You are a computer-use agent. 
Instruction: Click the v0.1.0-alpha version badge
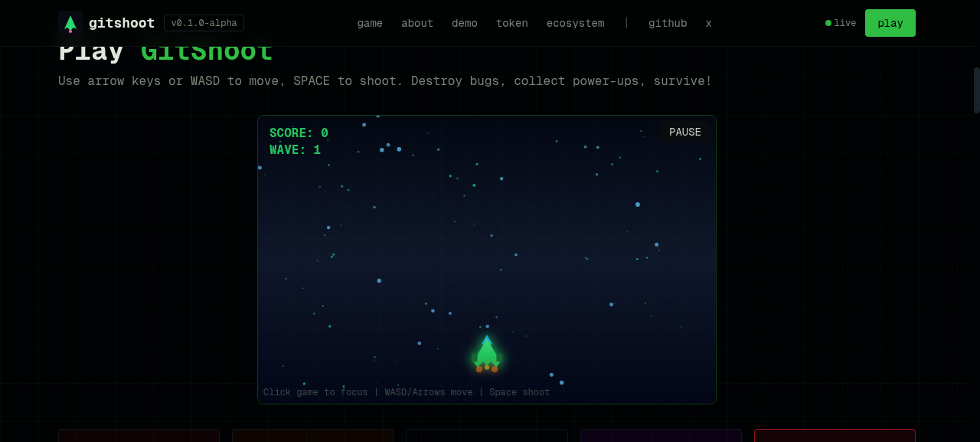point(204,23)
